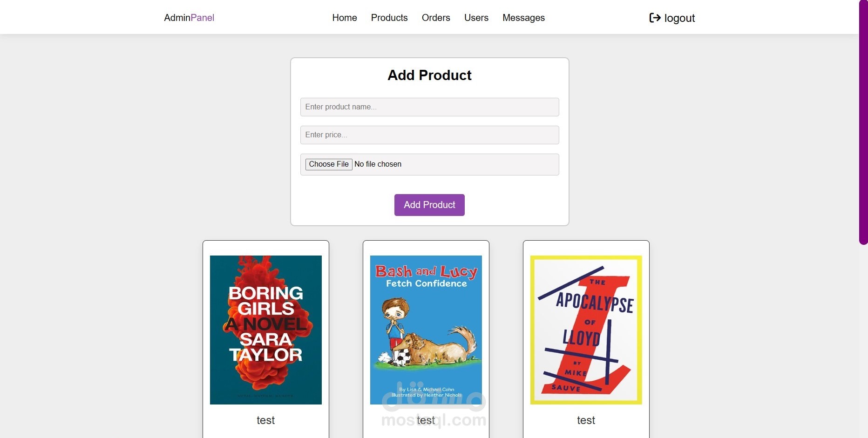This screenshot has height=438, width=868.
Task: Click the logout arrow icon
Action: [655, 18]
